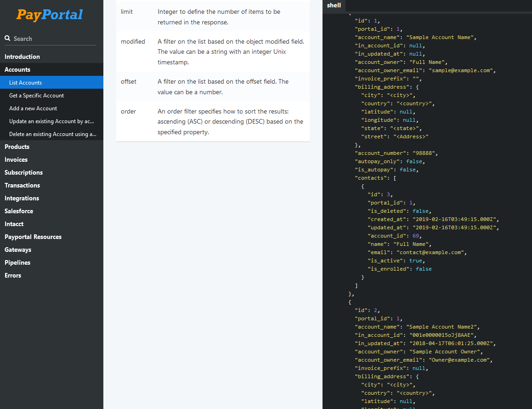Select List Accounts in sidebar
Viewport: 532px width, 409px height.
(x=25, y=83)
